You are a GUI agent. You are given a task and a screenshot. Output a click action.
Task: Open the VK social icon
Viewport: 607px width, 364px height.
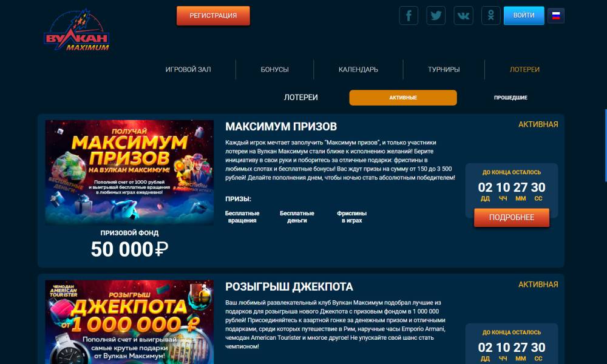point(463,16)
